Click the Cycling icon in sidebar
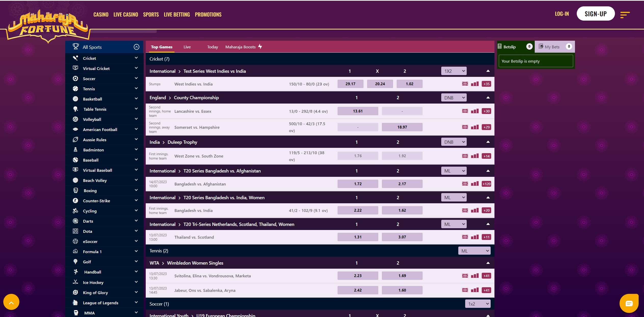 [75, 211]
